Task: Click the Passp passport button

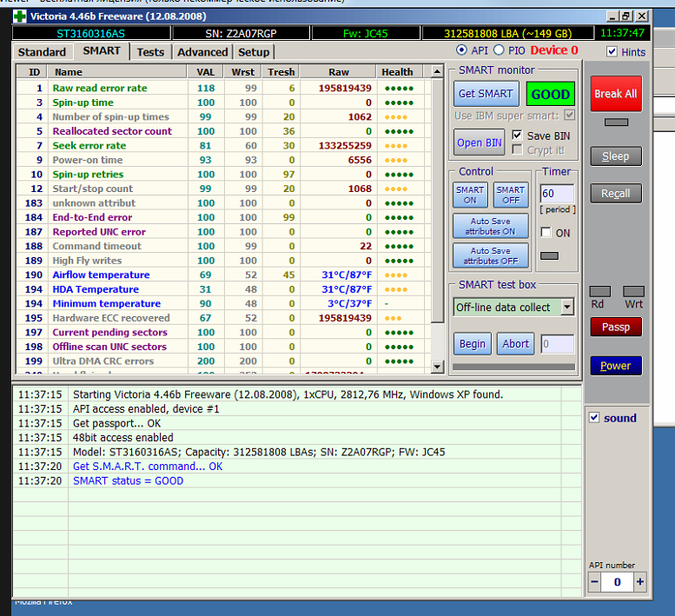Action: 615,327
